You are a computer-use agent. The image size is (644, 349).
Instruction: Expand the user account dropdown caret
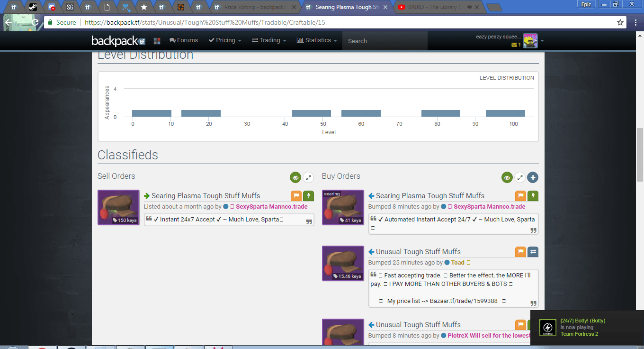click(542, 41)
